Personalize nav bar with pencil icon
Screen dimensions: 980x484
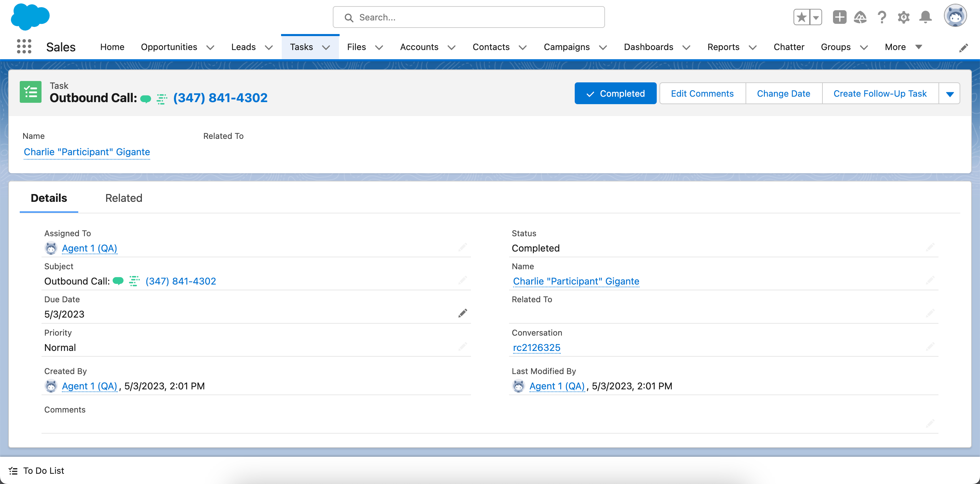963,48
